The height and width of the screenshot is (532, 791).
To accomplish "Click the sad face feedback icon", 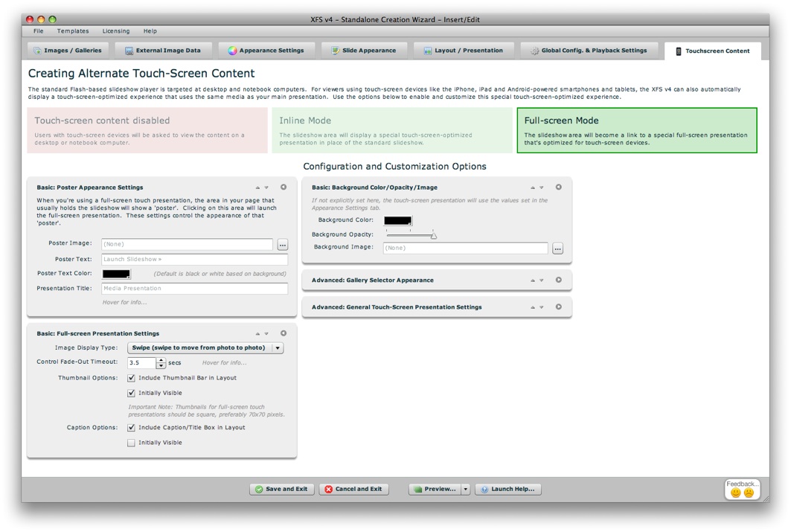I will [749, 493].
